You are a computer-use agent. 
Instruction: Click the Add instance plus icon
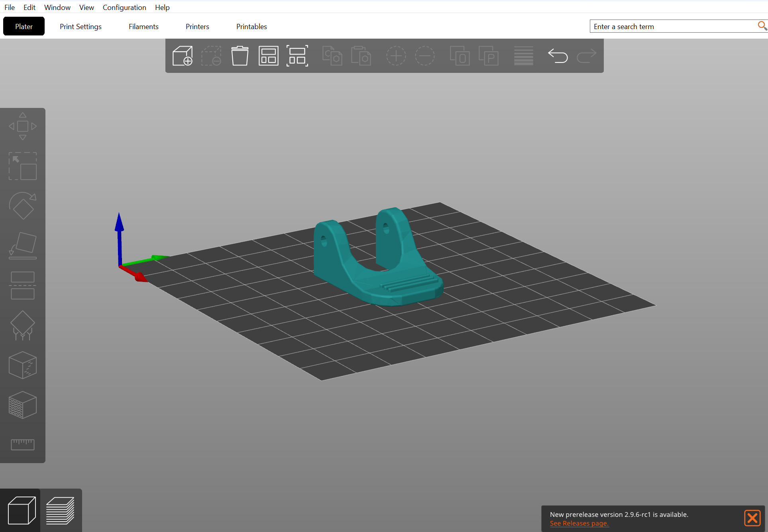pos(396,56)
